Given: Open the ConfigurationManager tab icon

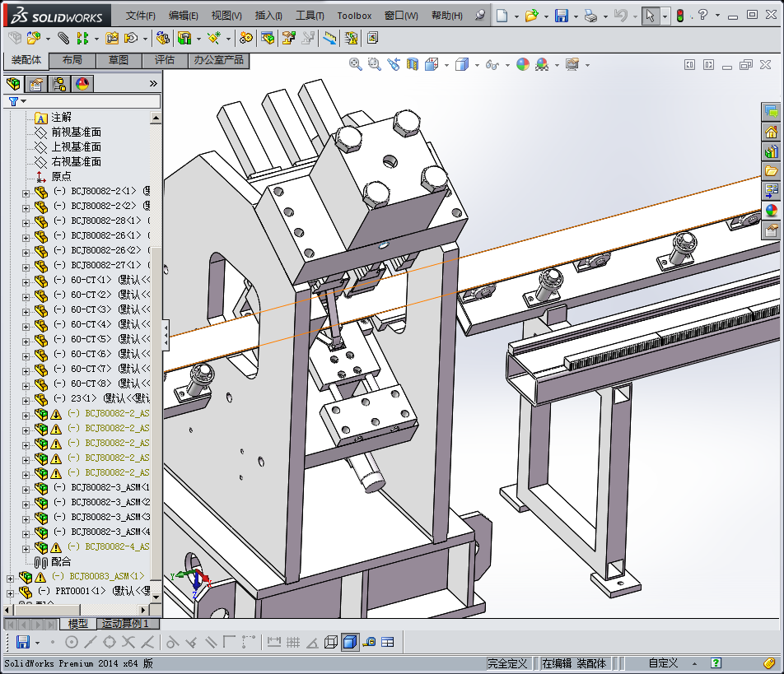Looking at the screenshot, I should click(x=59, y=83).
